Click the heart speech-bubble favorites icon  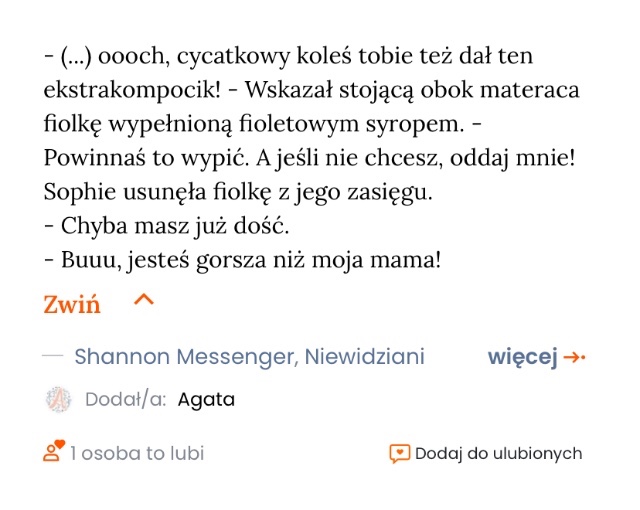(x=399, y=453)
